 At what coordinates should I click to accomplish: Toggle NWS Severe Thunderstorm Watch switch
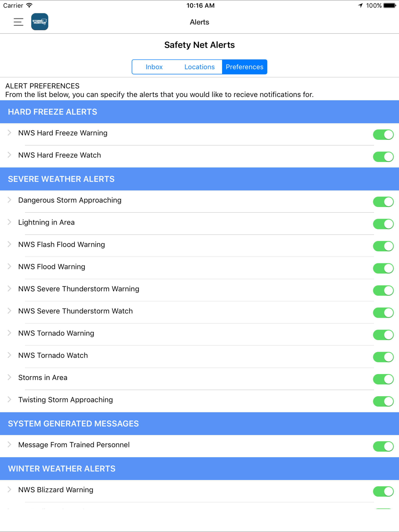click(383, 312)
